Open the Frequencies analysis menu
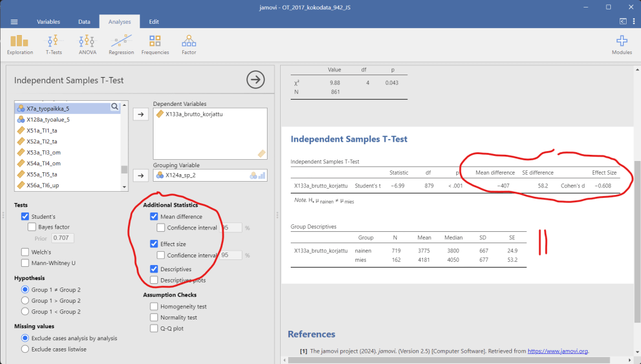 click(x=155, y=44)
